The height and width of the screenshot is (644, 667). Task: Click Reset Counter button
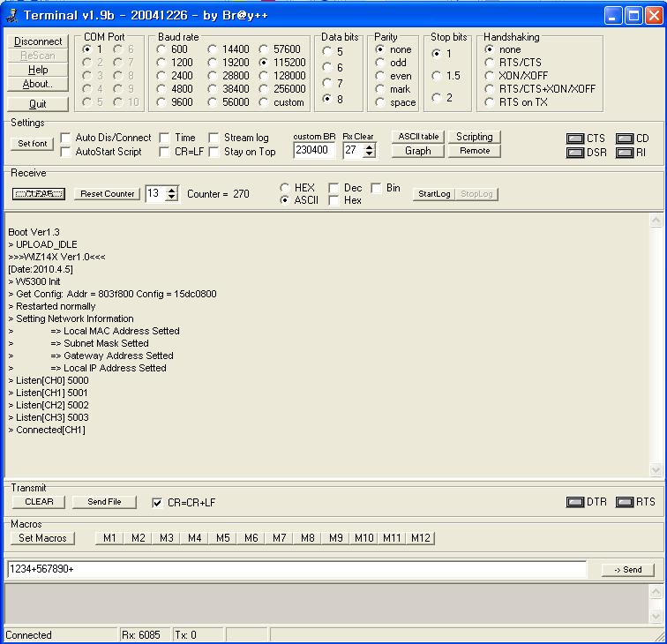click(x=108, y=194)
